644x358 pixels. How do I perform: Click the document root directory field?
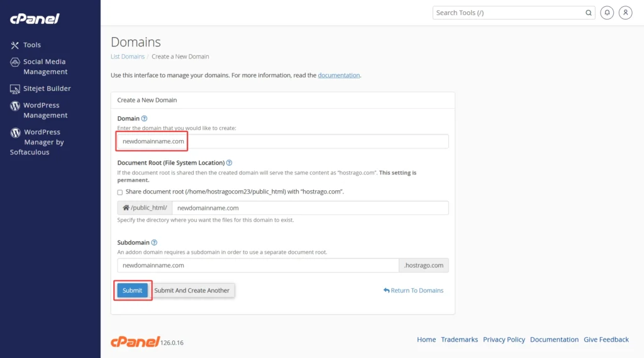coord(310,208)
